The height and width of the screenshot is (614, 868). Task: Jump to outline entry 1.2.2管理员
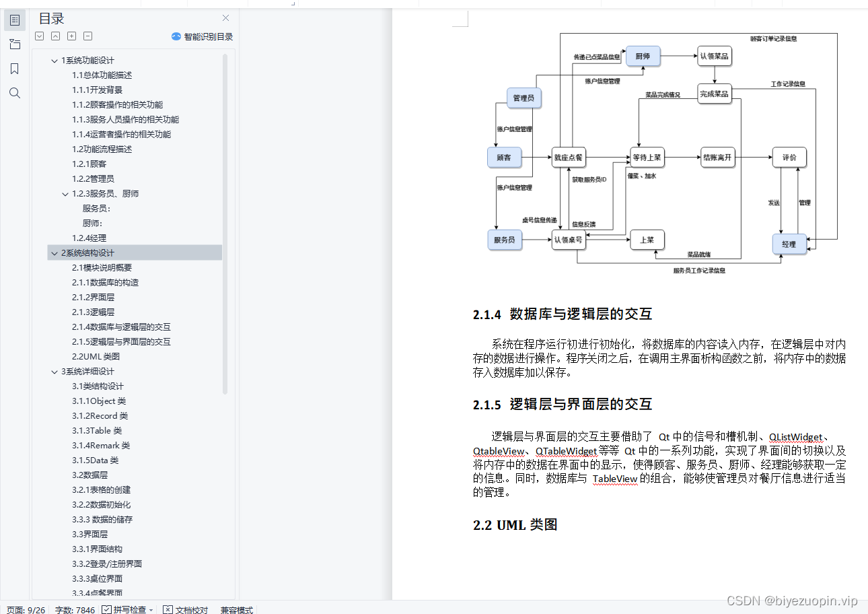point(94,178)
